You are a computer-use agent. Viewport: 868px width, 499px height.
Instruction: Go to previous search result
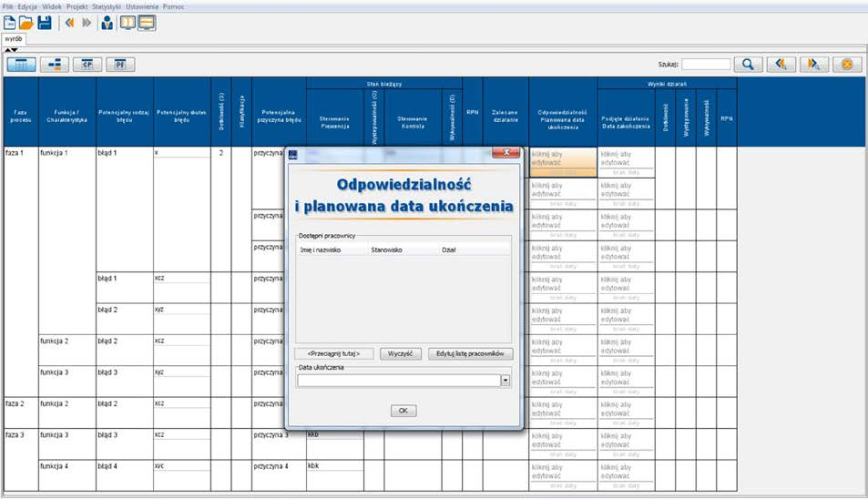pos(781,65)
